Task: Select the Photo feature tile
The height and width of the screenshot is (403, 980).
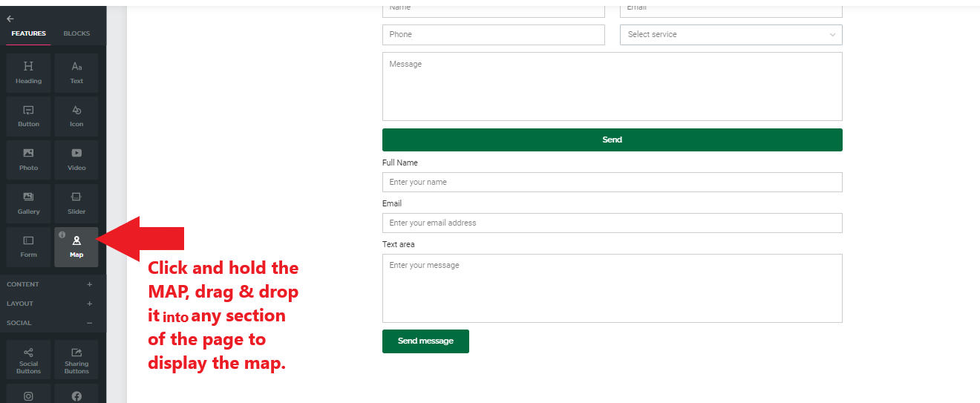Action: tap(28, 160)
